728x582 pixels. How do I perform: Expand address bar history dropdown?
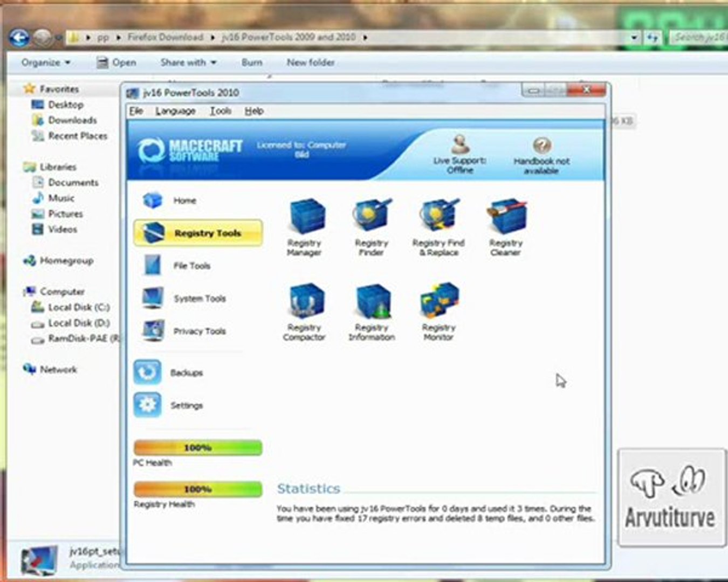tap(635, 37)
